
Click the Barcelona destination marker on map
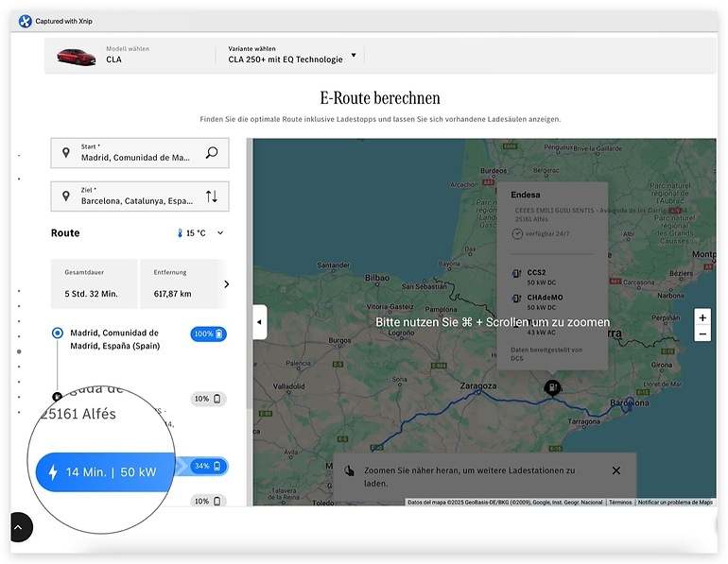click(x=629, y=403)
